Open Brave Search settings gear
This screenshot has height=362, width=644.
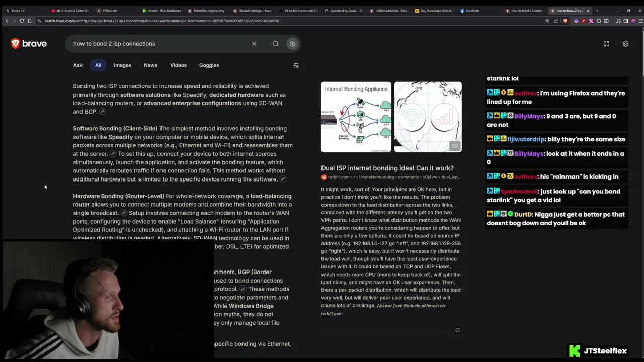625,44
